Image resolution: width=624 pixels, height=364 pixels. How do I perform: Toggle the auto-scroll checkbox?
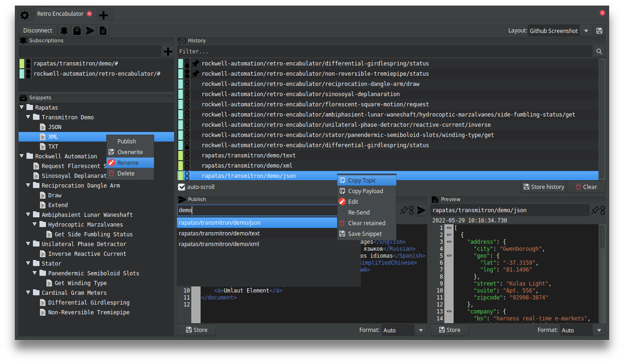tap(182, 187)
